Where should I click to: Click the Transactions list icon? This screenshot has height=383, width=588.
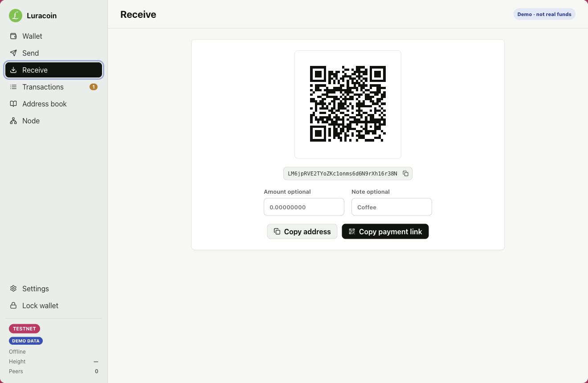point(13,87)
